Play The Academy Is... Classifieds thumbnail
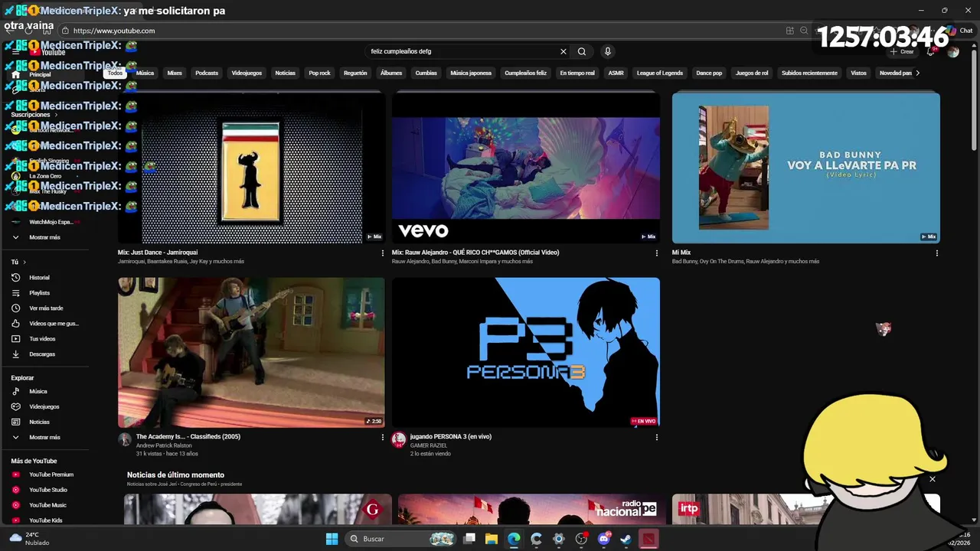 pyautogui.click(x=251, y=352)
